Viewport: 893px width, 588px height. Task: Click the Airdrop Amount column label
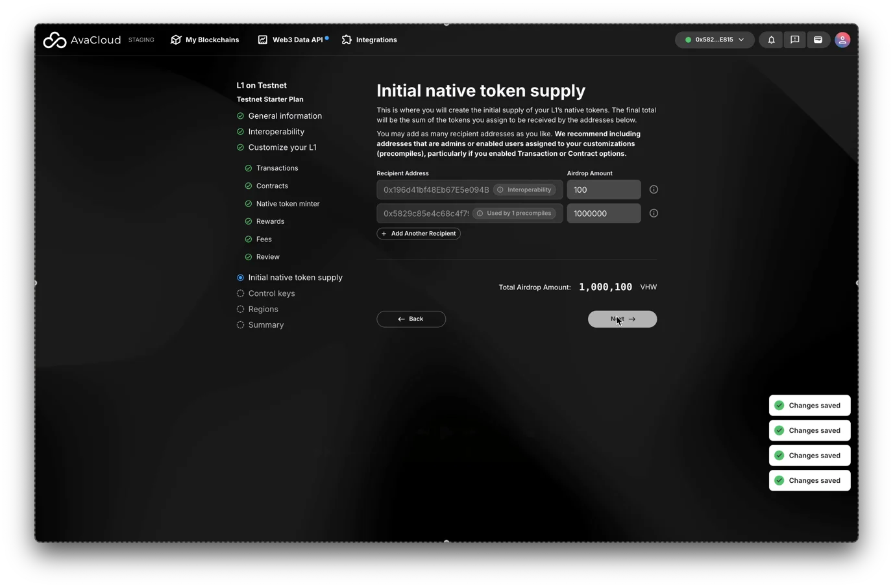(x=590, y=173)
